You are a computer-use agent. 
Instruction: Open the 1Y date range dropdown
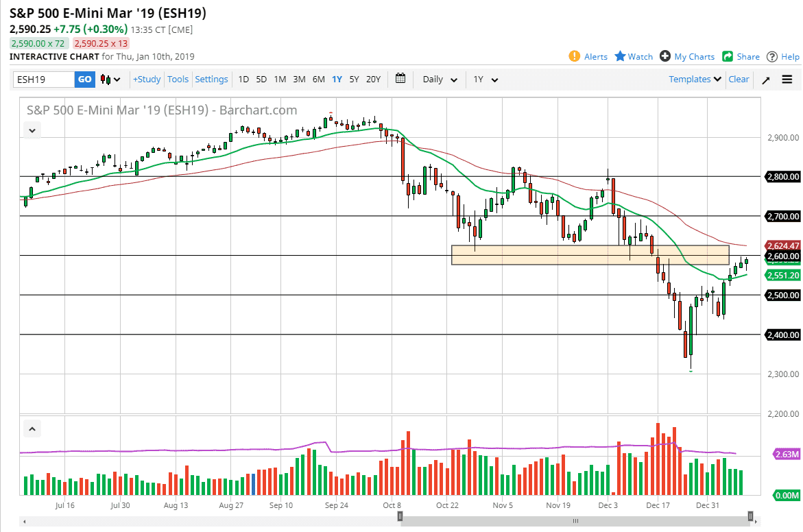[484, 80]
